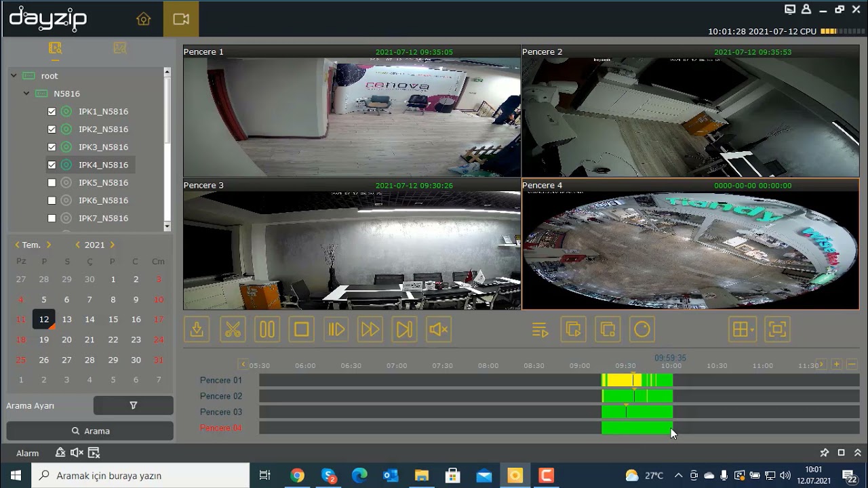
Task: Open the search filter button
Action: pyautogui.click(x=134, y=405)
